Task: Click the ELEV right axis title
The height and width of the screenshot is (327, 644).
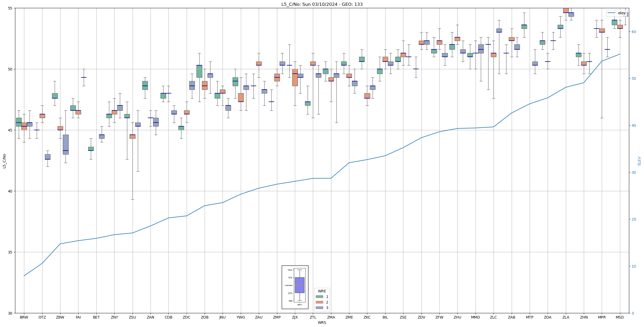Action: point(639,161)
